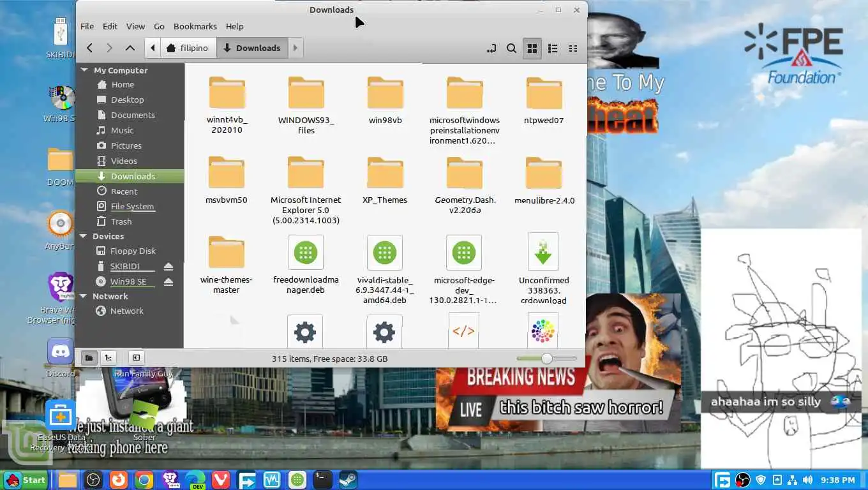Adjust the icon zoom slider
868x490 pixels.
[x=547, y=359]
